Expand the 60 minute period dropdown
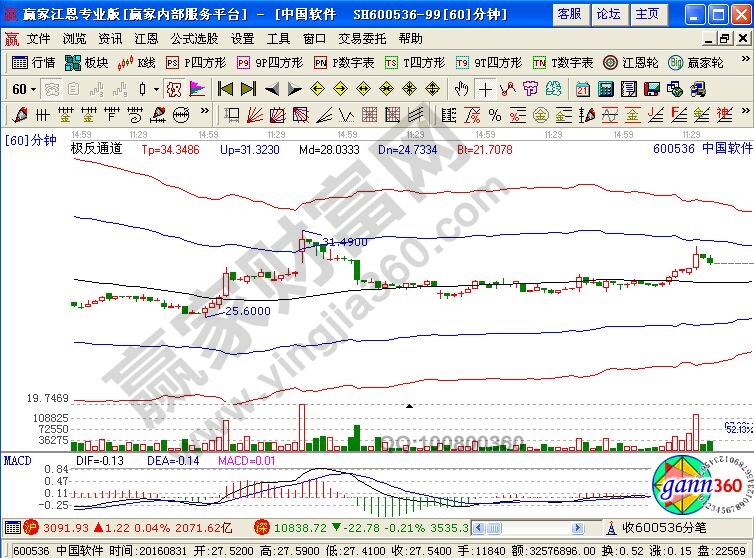Viewport: 754px width, 558px height. pos(22,88)
